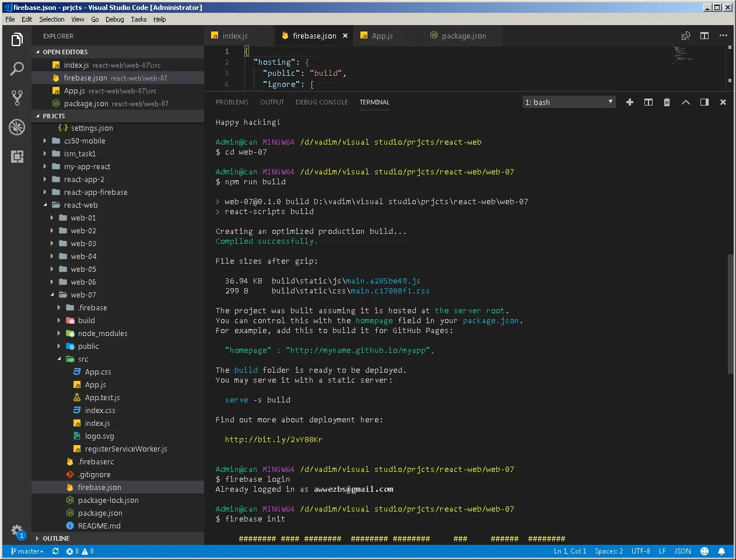Screen dimensions: 736x560
Task: Expand the react-app-firebase folder
Action: click(x=96, y=192)
